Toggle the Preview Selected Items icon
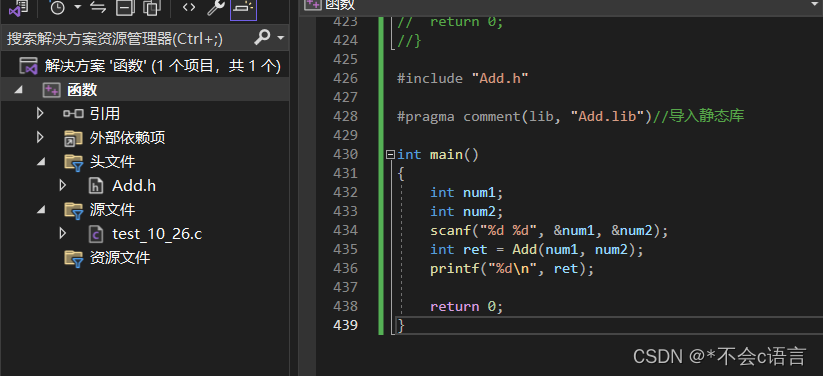Screen dimensions: 823x376 click(244, 7)
